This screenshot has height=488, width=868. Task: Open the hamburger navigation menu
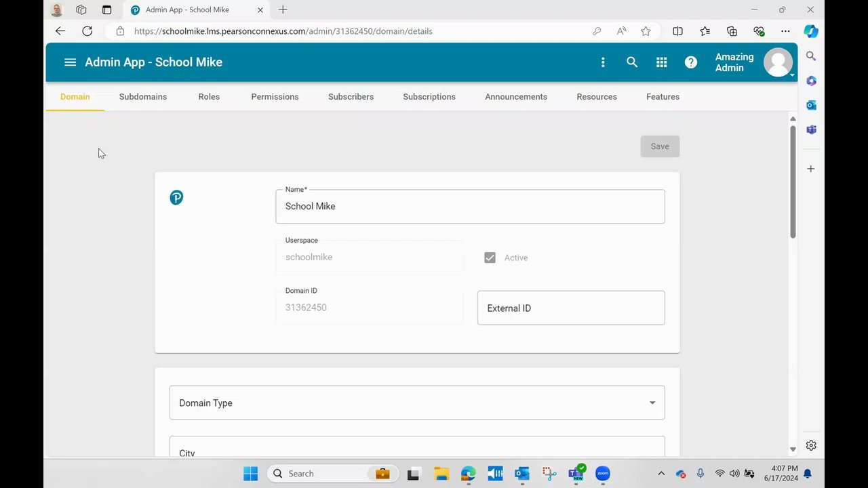pos(70,62)
